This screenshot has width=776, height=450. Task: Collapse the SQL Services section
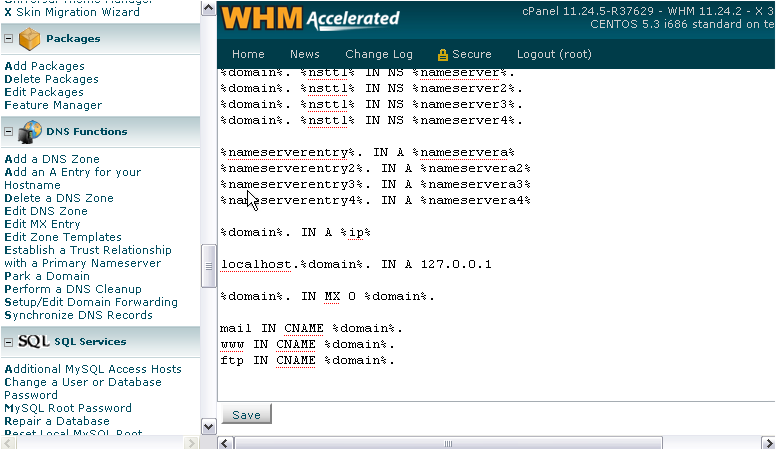9,341
